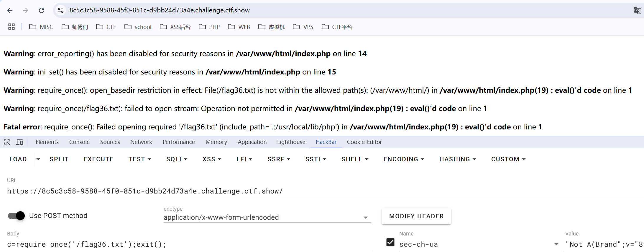This screenshot has height=252, width=644.
Task: Activate the DevTools inspect element picker
Action: (x=7, y=142)
